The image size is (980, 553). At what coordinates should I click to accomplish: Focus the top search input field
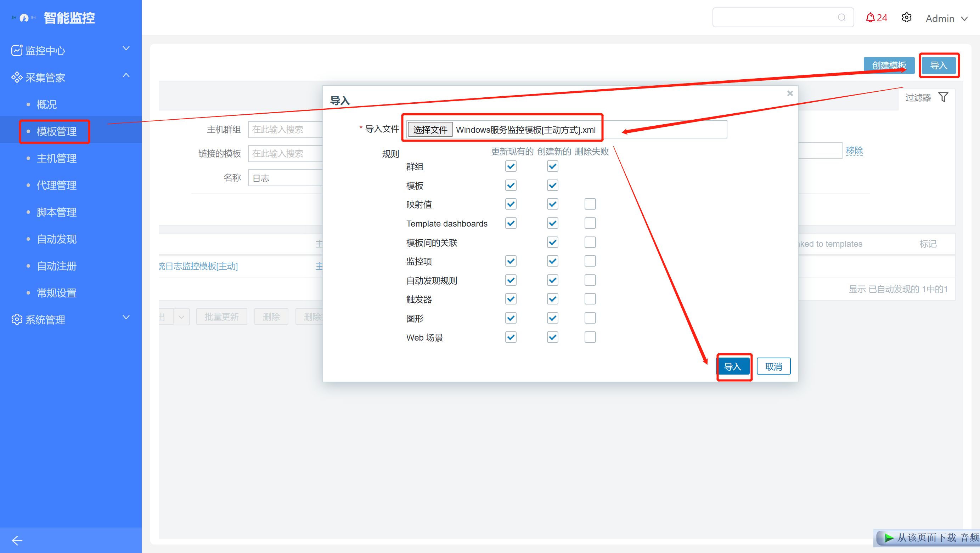tap(783, 17)
